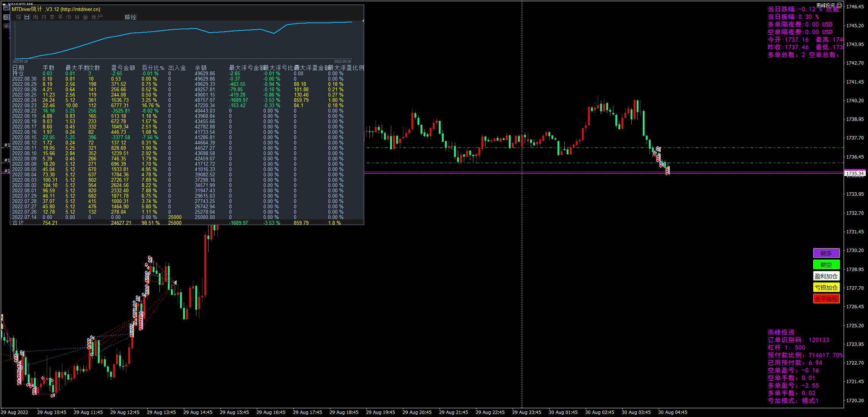Screen dimensions: 868x417
Task: Click the white 盈利加仓 button
Action: click(x=826, y=276)
